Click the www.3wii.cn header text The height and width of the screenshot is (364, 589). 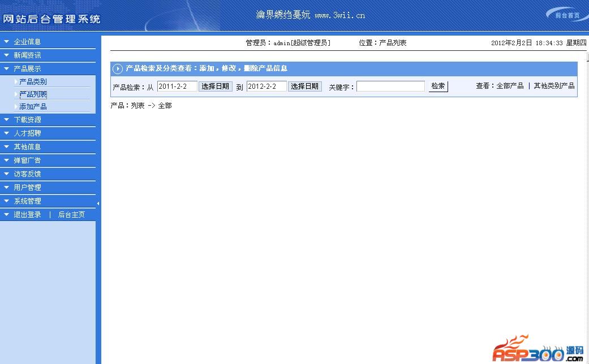(339, 15)
